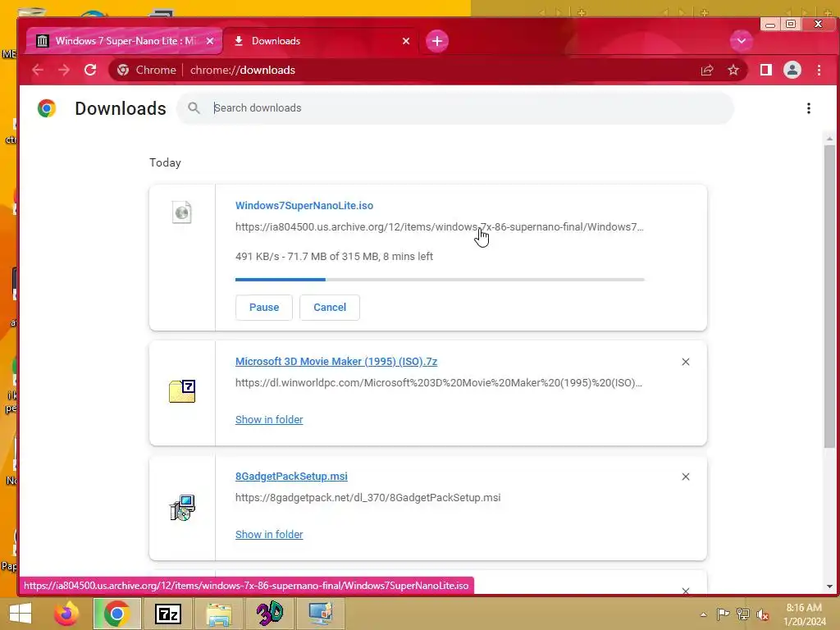Click the scrollbar down arrow
This screenshot has width=840, height=630.
tap(829, 587)
